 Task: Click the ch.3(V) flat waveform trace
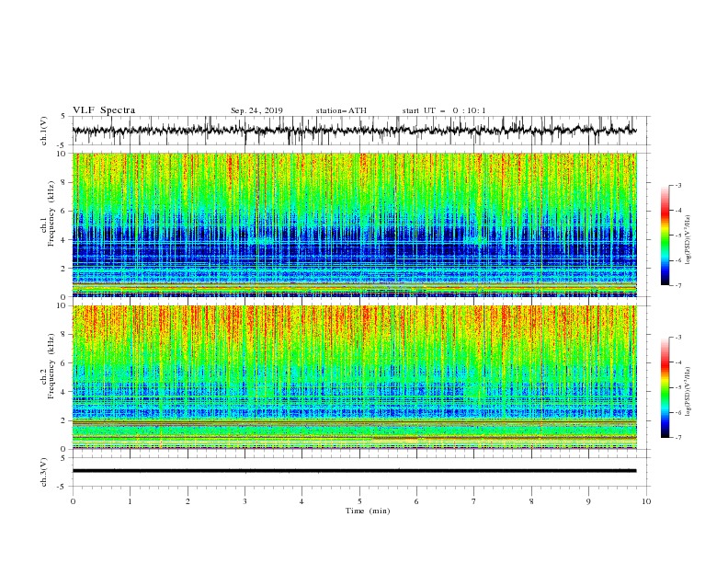click(x=354, y=471)
